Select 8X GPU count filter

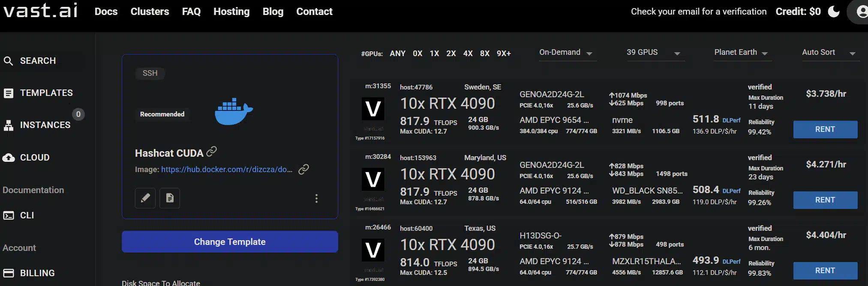click(x=484, y=54)
